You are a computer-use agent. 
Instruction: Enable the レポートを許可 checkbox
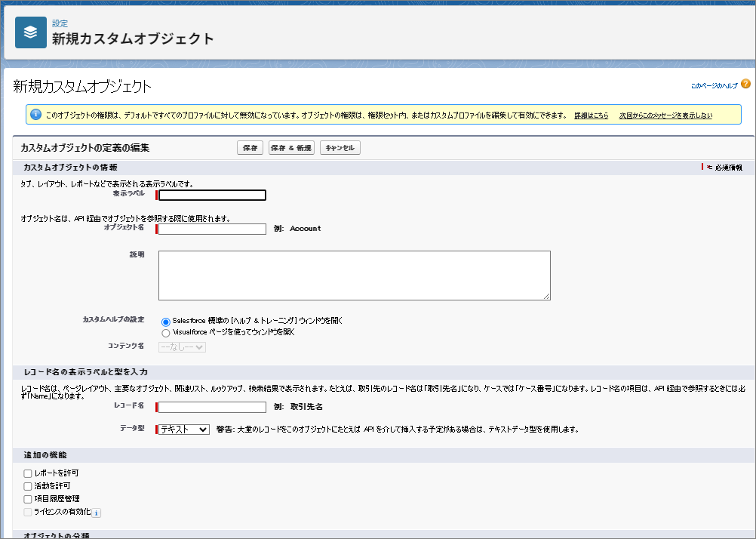tap(28, 473)
